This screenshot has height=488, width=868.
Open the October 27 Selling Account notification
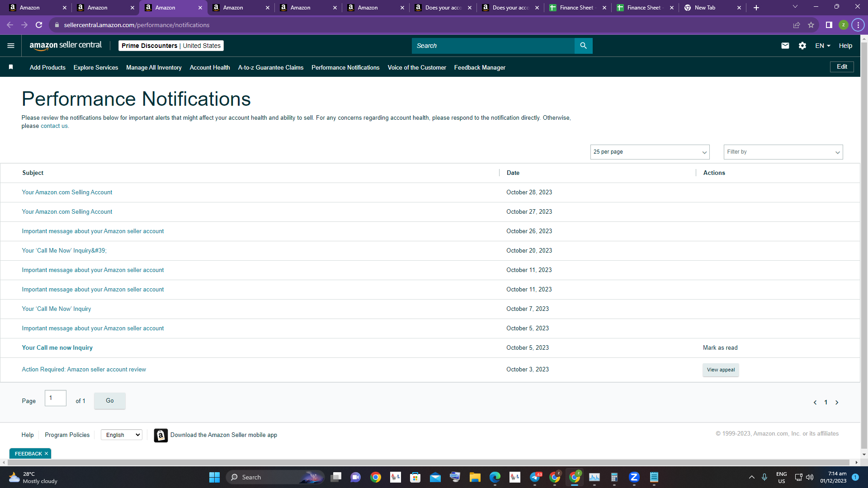tap(67, 211)
